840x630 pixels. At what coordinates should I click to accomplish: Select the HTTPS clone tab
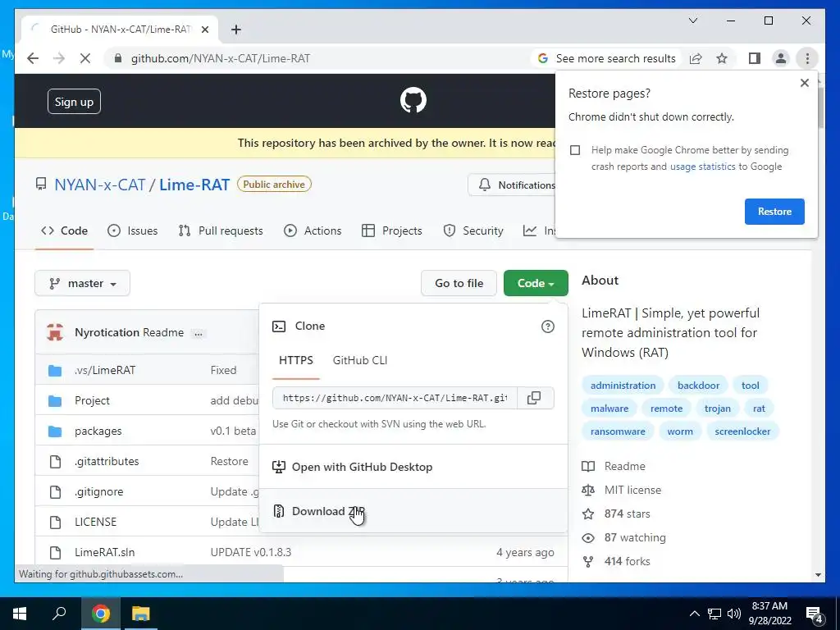pos(295,361)
